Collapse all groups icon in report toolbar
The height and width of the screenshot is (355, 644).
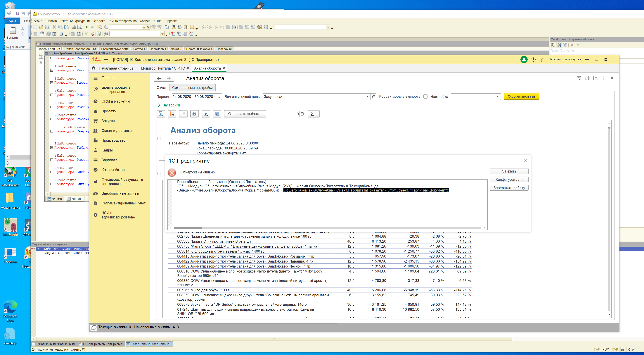[183, 114]
